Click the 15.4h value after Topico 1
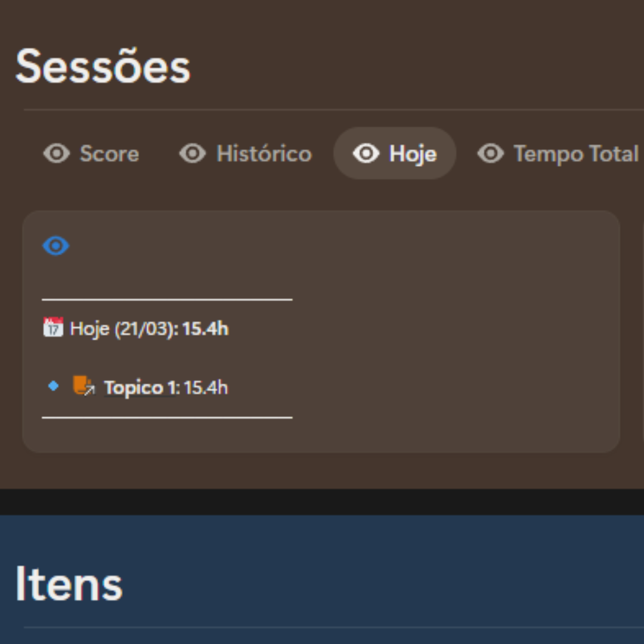 [205, 388]
